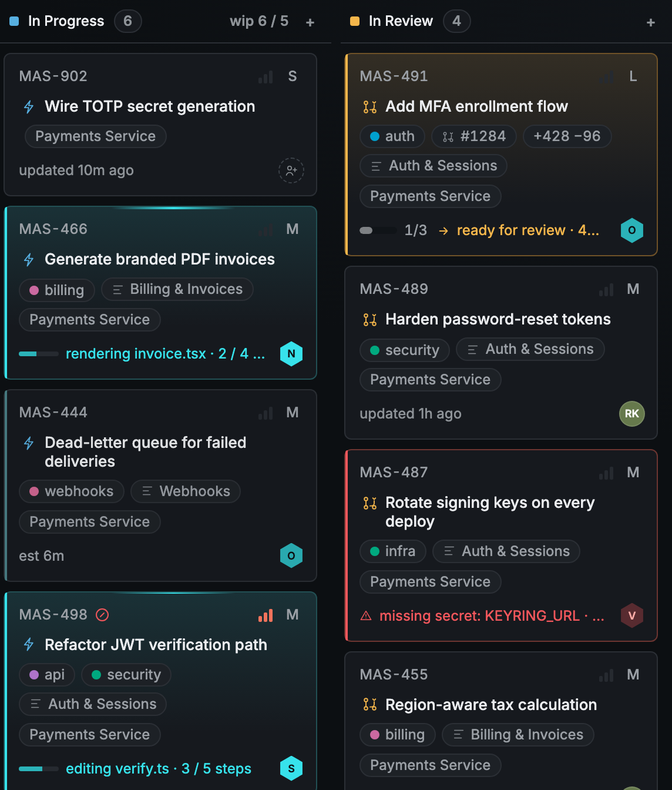
Task: Click the In Review column header
Action: click(x=401, y=21)
